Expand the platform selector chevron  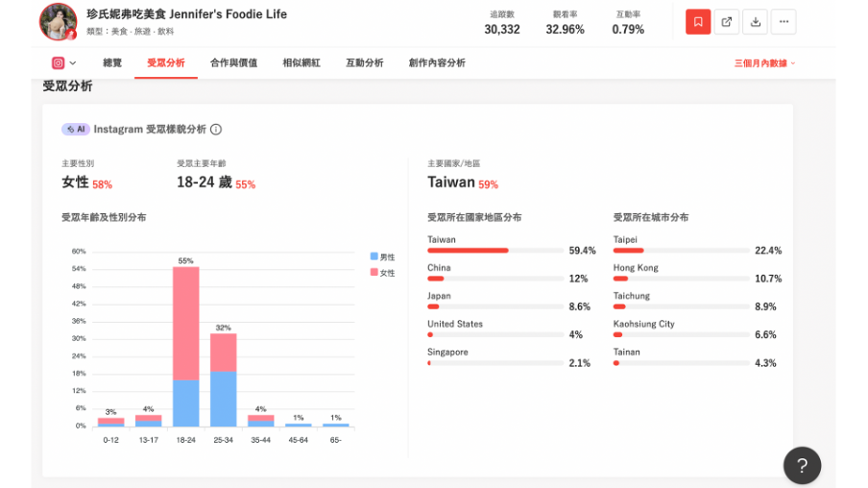73,63
